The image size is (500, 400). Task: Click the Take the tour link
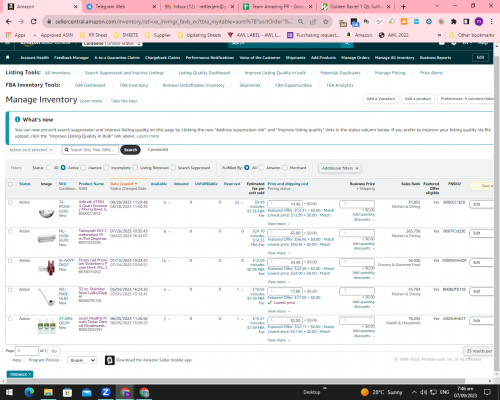pyautogui.click(x=124, y=101)
